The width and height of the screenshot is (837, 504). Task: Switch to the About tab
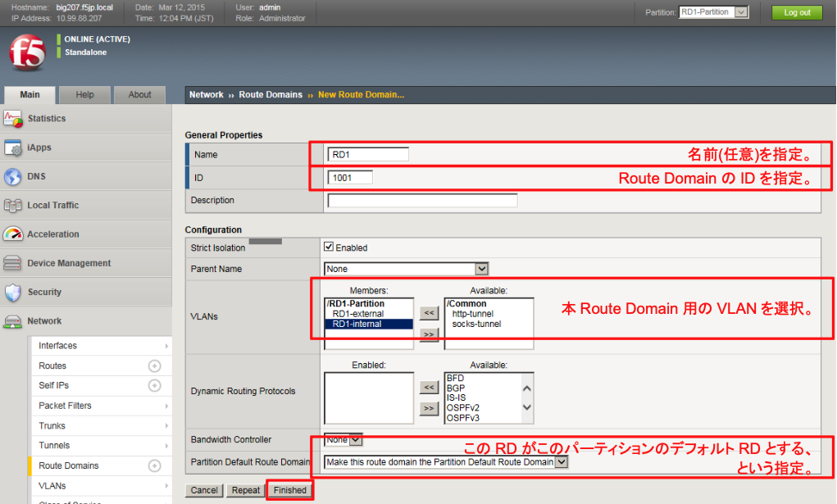click(139, 95)
